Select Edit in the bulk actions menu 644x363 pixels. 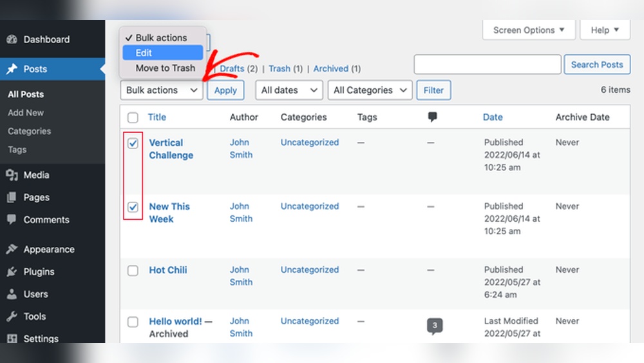coord(163,53)
